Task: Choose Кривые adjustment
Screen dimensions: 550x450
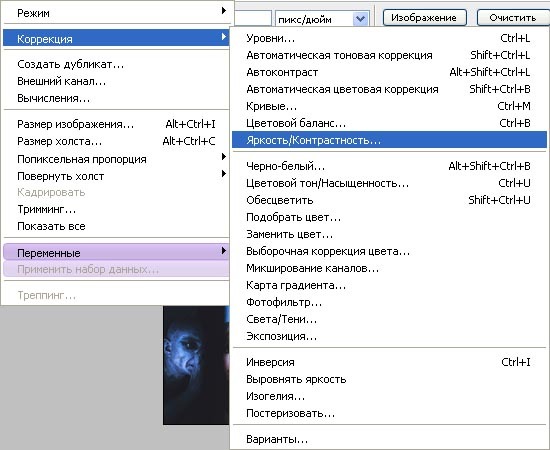Action: click(x=389, y=106)
